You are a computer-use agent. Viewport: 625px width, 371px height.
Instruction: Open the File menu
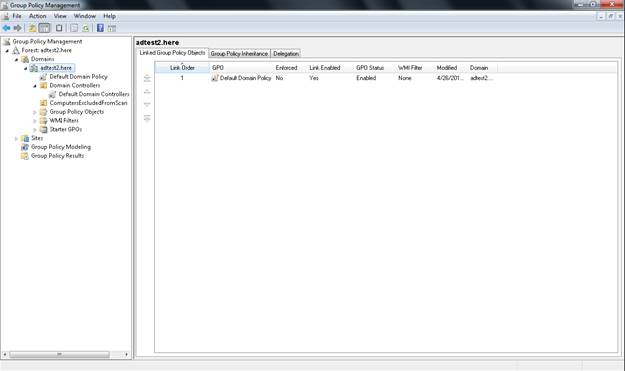pyautogui.click(x=17, y=16)
